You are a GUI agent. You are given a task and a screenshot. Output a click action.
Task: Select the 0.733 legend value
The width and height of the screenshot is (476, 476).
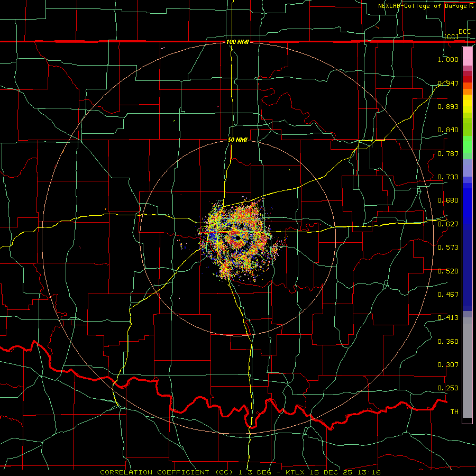[448, 177]
